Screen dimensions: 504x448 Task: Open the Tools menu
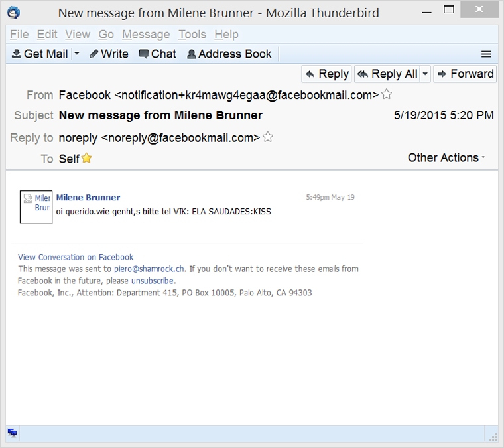point(192,35)
